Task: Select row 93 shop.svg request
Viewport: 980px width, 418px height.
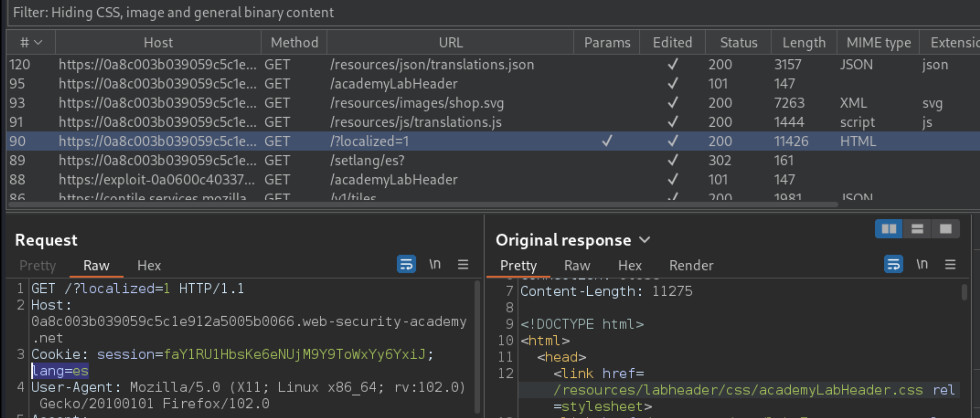Action: (493, 103)
